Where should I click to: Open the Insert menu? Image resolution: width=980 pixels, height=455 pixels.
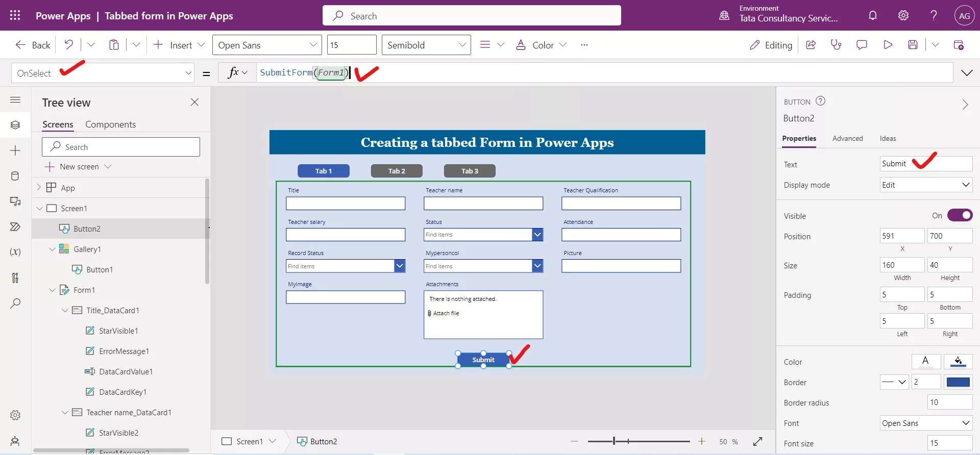179,45
